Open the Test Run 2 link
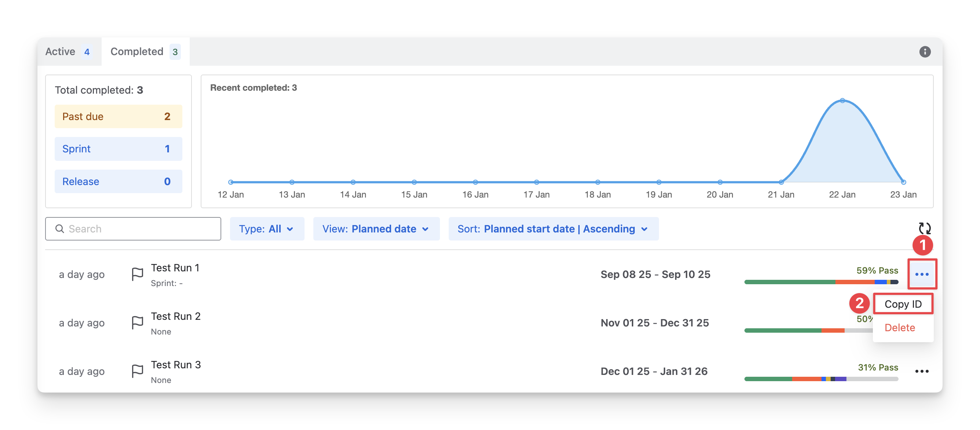 click(175, 317)
